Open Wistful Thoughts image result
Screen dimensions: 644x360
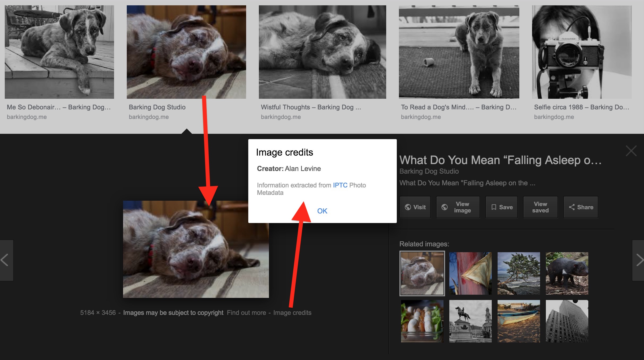[322, 52]
